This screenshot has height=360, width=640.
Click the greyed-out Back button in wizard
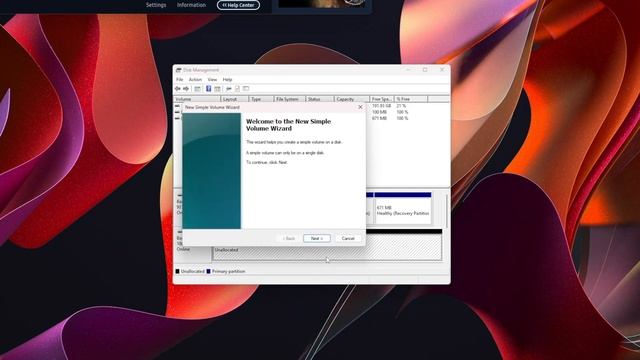[x=289, y=238]
